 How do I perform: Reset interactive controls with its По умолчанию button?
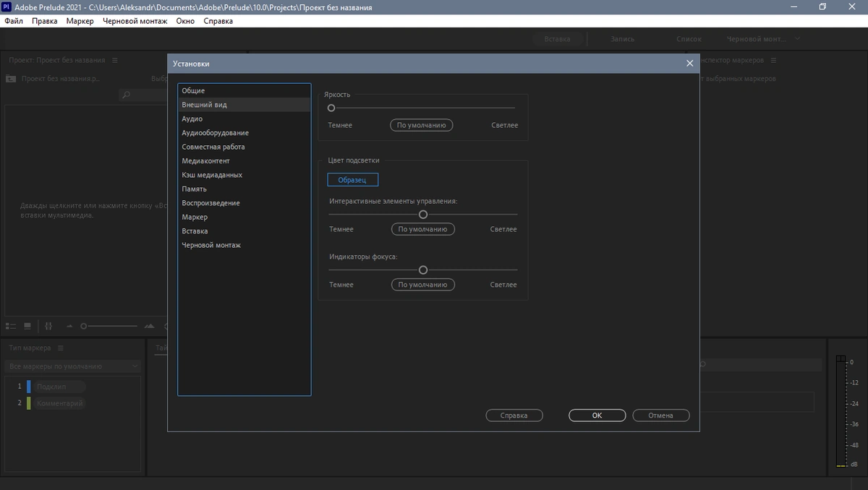(x=423, y=229)
